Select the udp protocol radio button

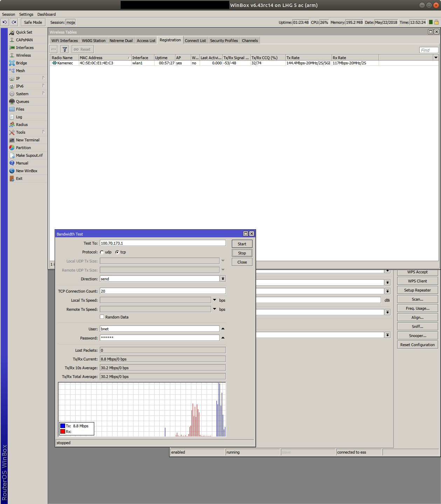click(102, 252)
